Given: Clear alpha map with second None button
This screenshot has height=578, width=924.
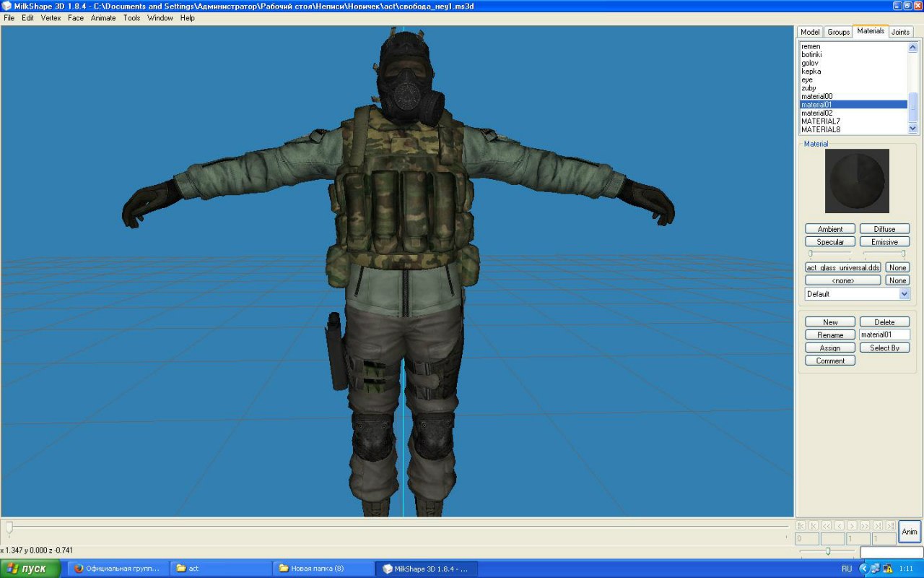Looking at the screenshot, I should 897,280.
